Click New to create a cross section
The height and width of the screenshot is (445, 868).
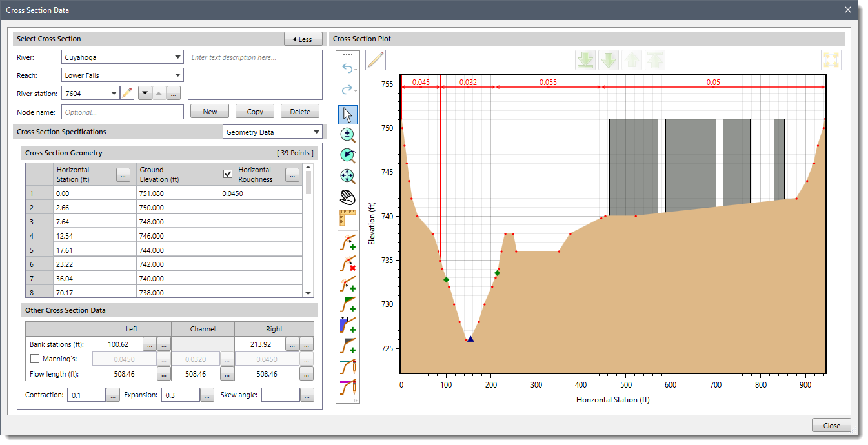(209, 110)
